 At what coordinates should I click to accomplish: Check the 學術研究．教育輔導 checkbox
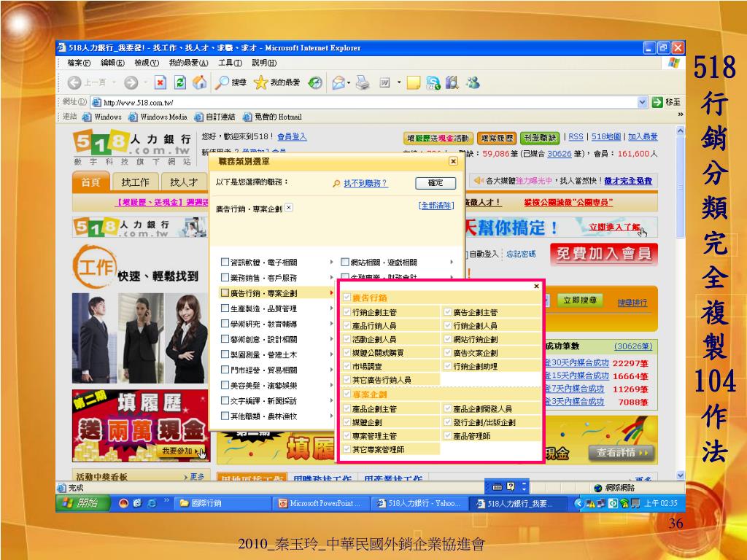225,323
